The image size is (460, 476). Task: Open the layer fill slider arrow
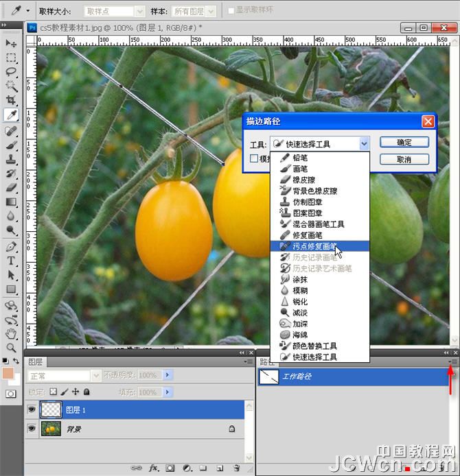pos(168,392)
